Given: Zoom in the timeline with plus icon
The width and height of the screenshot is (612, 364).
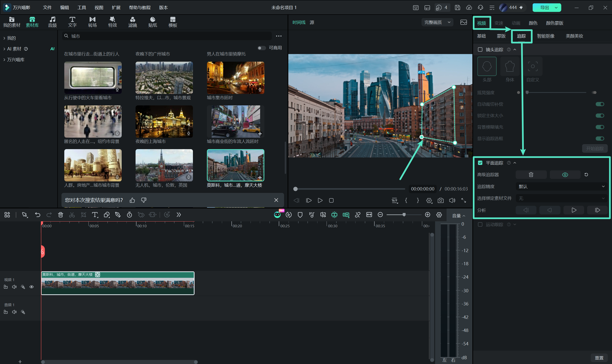Looking at the screenshot, I should coord(427,215).
